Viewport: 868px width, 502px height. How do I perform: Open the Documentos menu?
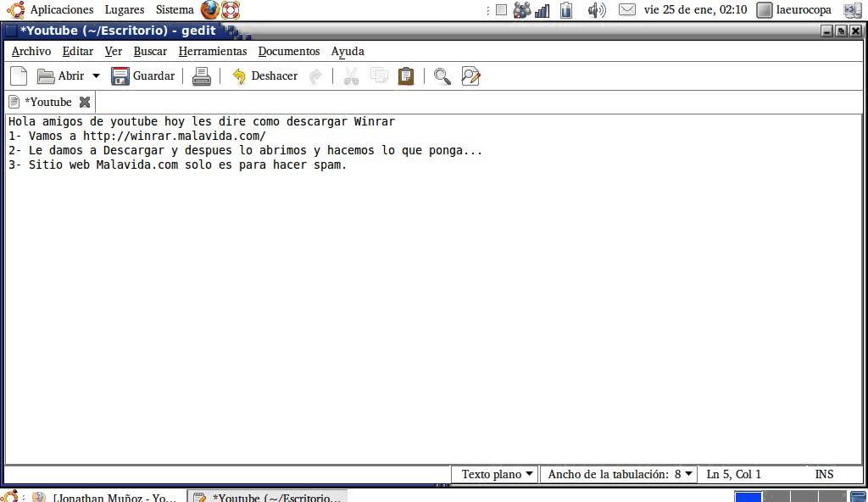tap(289, 51)
